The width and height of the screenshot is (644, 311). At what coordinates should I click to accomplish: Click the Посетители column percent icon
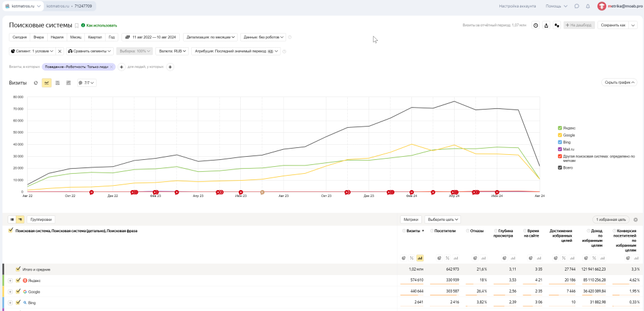coord(447,258)
